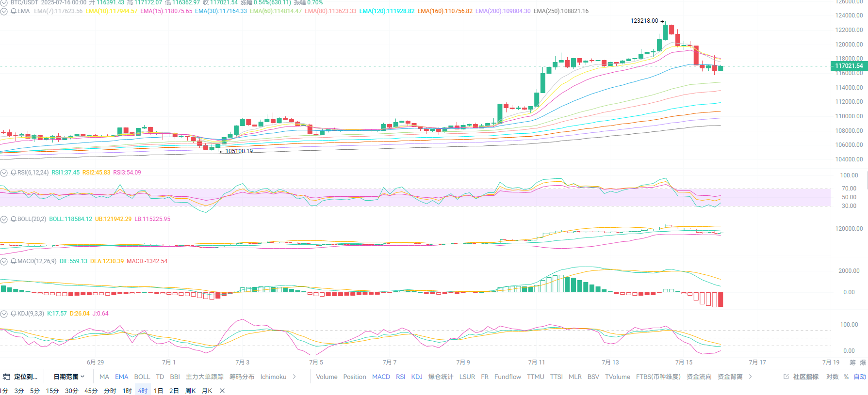Toggle the RSI sub-indicator off
The height and width of the screenshot is (395, 868).
[x=401, y=377]
